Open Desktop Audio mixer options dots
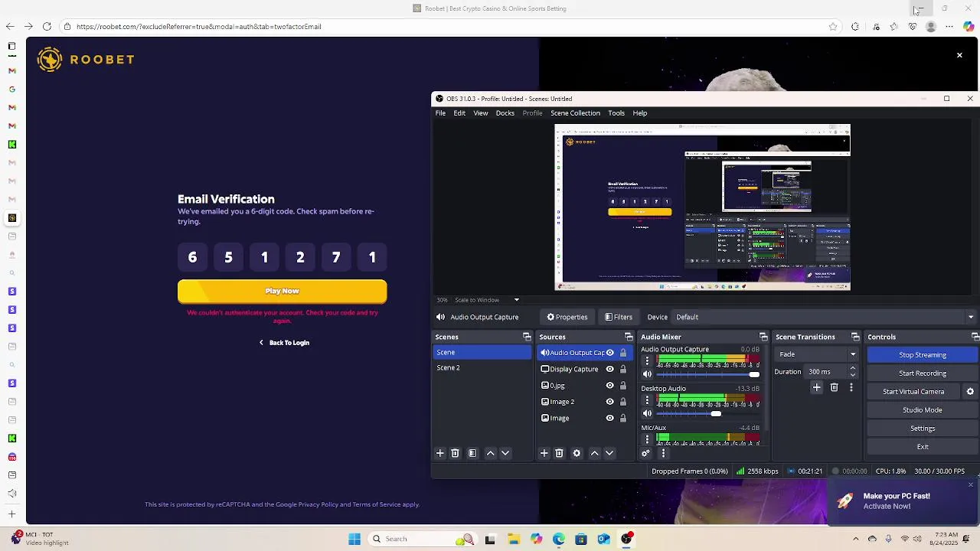 [647, 399]
